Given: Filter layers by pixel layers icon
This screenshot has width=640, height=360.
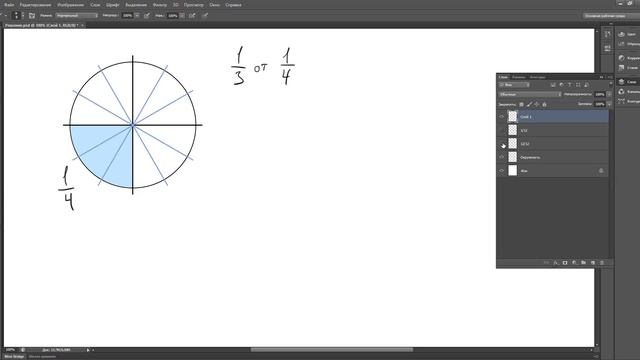Looking at the screenshot, I should tap(553, 85).
